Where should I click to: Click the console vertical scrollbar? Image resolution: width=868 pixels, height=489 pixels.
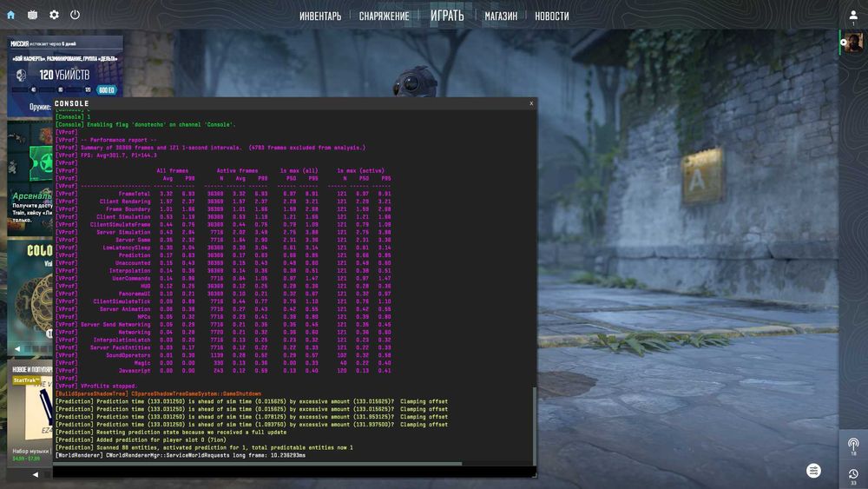click(534, 426)
